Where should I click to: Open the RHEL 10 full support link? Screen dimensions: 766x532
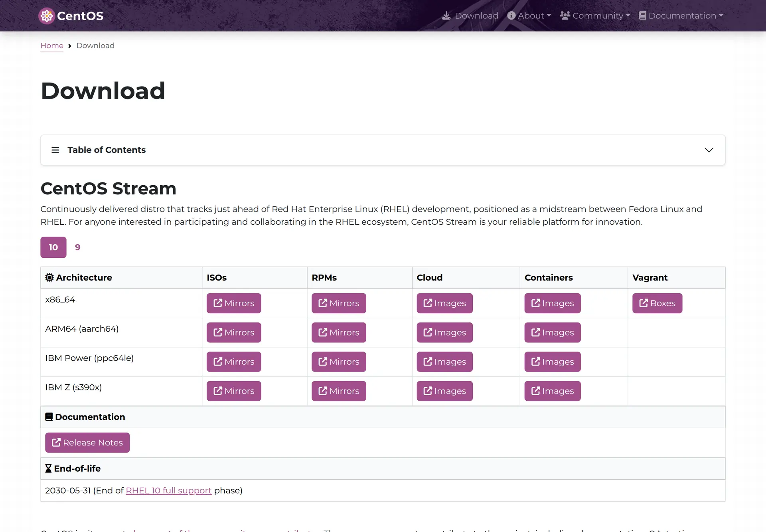click(168, 490)
